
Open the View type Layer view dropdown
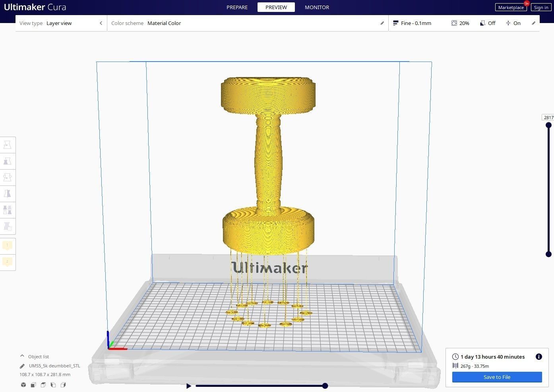pyautogui.click(x=61, y=23)
